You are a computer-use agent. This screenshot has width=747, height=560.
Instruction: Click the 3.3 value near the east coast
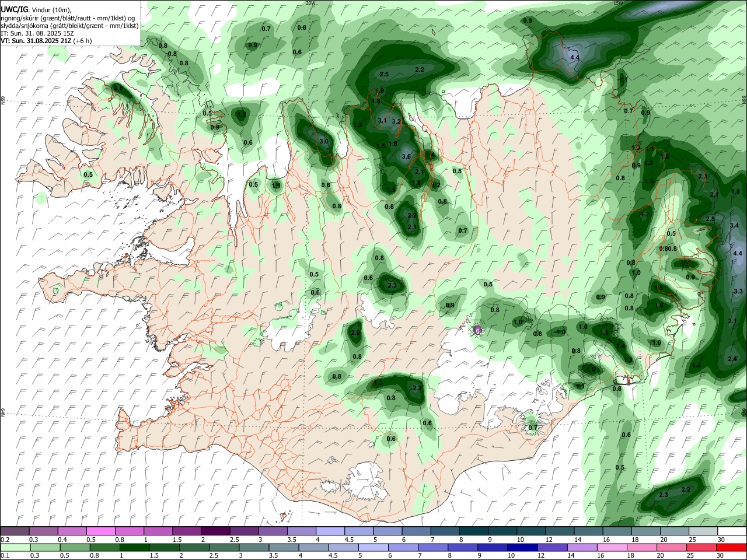click(x=738, y=292)
